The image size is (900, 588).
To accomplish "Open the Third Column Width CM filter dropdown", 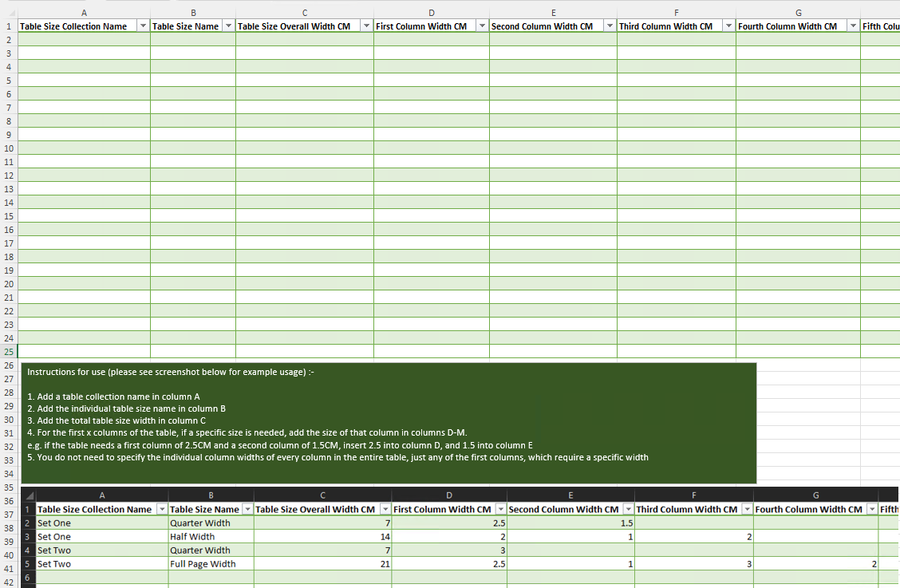I will tap(729, 26).
